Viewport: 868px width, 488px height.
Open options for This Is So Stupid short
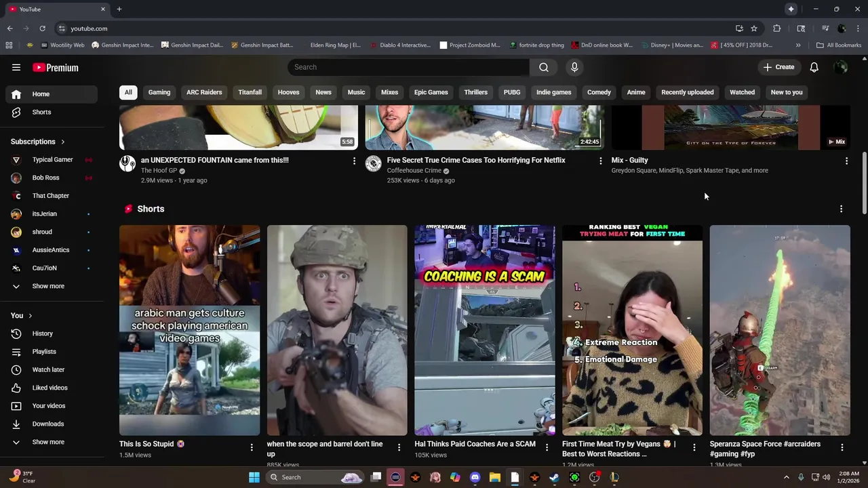pyautogui.click(x=252, y=447)
